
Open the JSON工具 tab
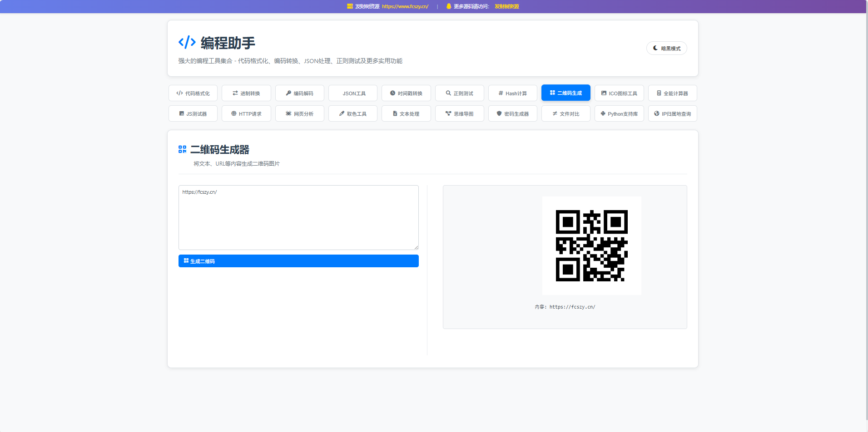click(353, 93)
